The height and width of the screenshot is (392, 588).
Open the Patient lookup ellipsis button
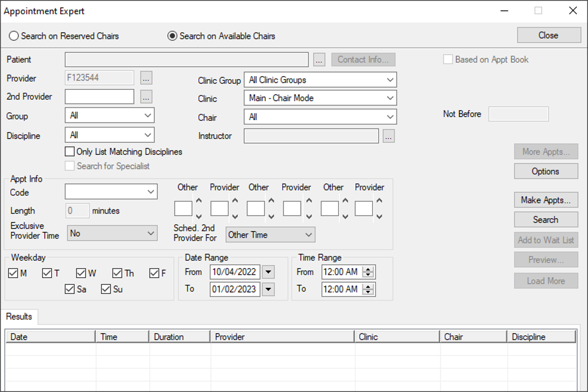click(319, 59)
